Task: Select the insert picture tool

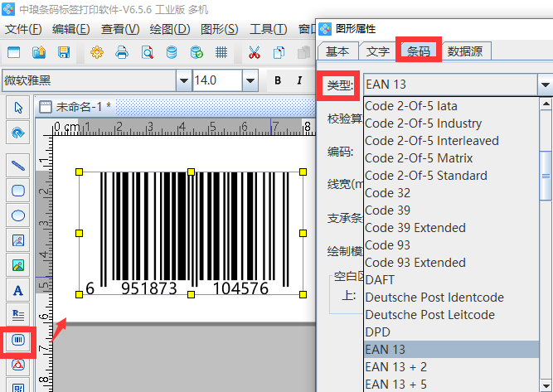Action: [x=18, y=265]
